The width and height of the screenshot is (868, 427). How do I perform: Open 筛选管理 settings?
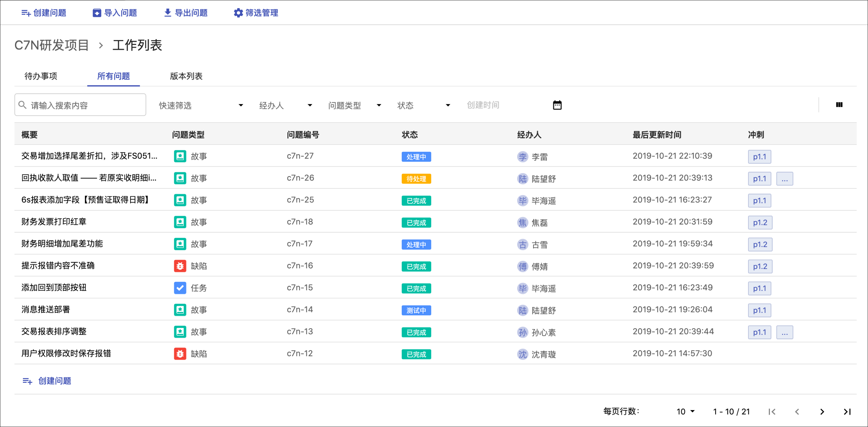[x=256, y=13]
